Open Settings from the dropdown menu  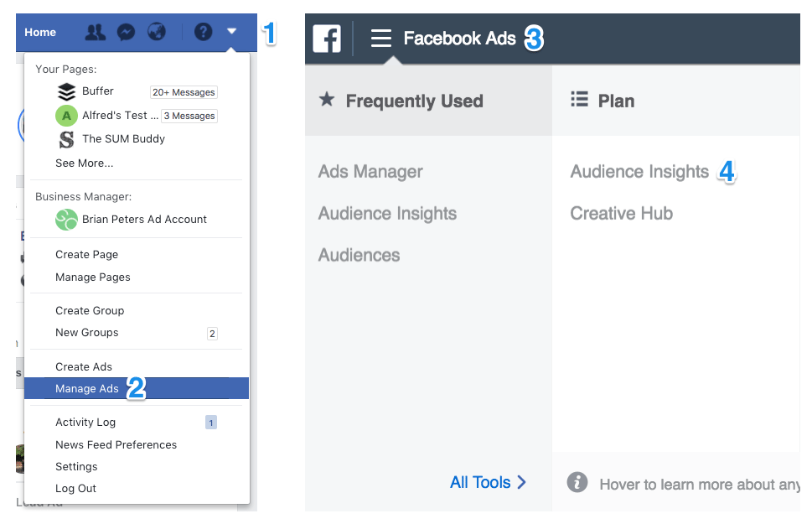(x=76, y=466)
